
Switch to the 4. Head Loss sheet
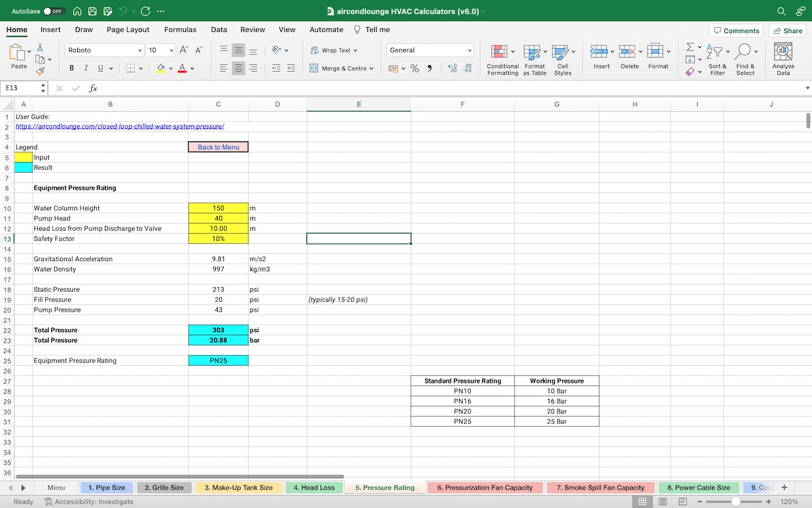pos(314,488)
